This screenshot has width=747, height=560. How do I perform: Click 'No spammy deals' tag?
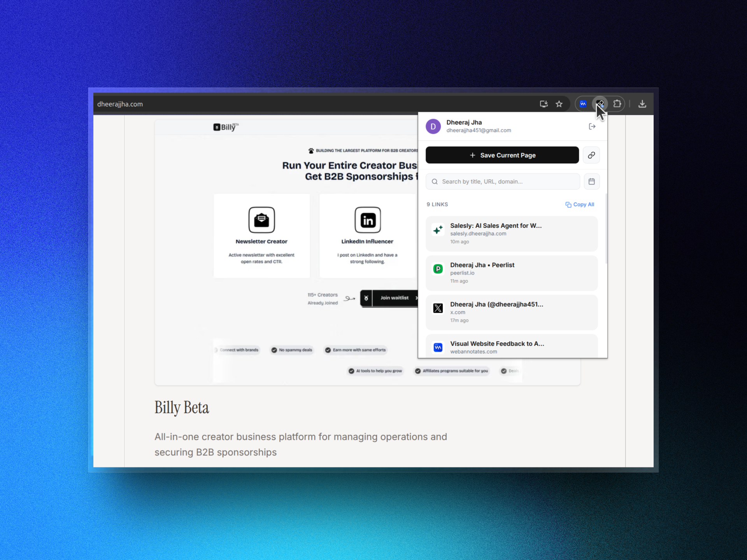[292, 350]
